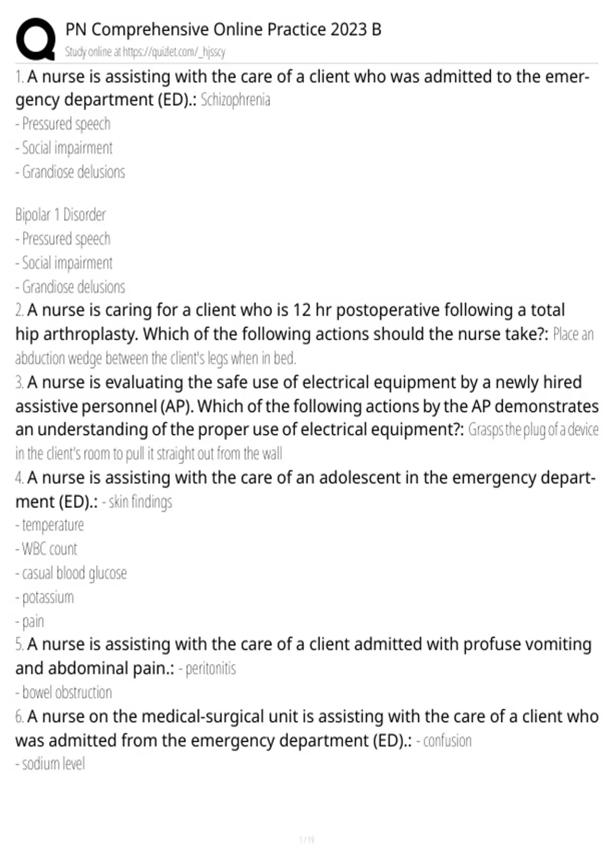Select question 6 about medical-surgical unit client
Screen dimensions: 613x868
(306, 728)
